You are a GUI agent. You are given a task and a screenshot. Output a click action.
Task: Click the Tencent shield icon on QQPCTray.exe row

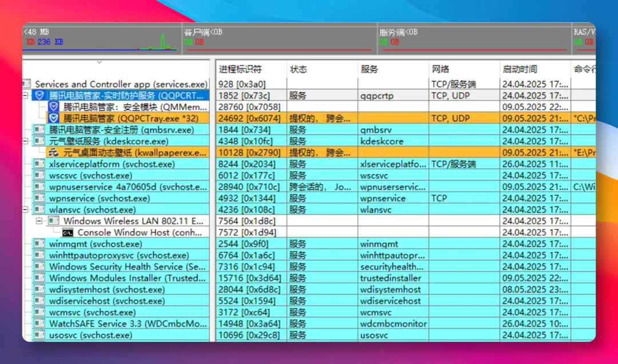(53, 118)
